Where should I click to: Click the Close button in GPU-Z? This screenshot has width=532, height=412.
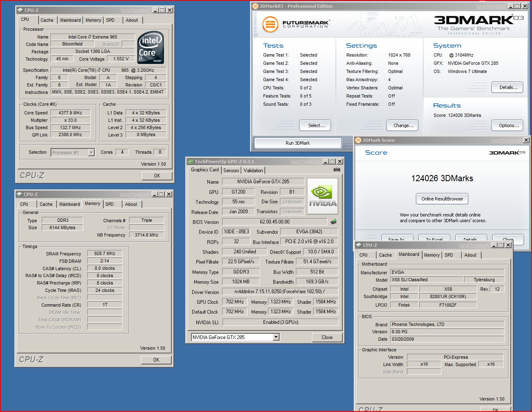[x=327, y=337]
